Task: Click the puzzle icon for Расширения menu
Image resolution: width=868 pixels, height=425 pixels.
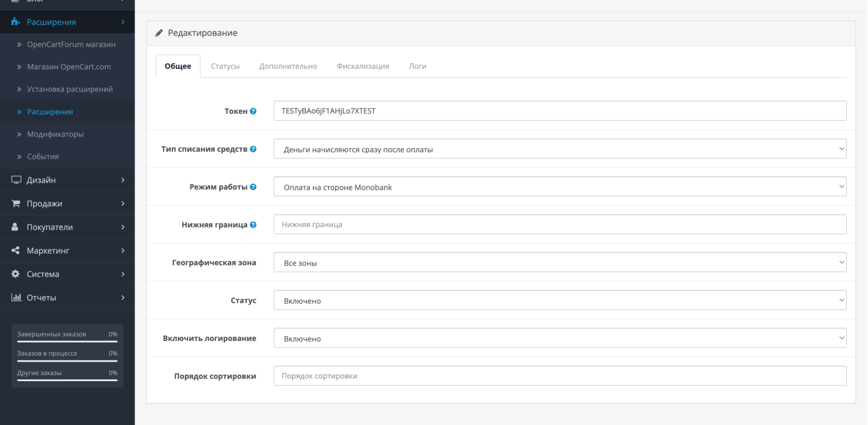Action: (16, 22)
